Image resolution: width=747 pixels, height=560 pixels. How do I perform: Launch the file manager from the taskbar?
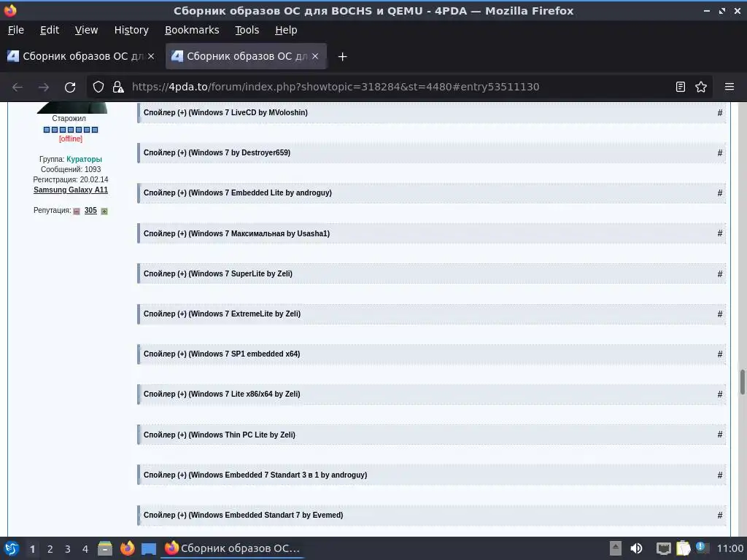coord(105,548)
